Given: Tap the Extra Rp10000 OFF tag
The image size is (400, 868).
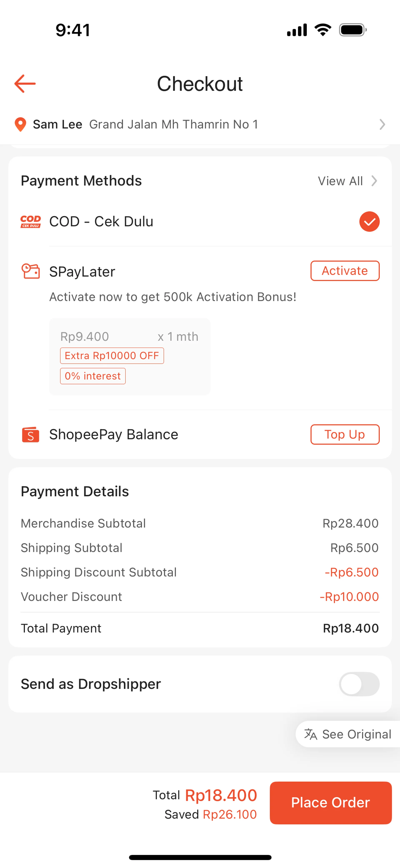Looking at the screenshot, I should point(112,356).
